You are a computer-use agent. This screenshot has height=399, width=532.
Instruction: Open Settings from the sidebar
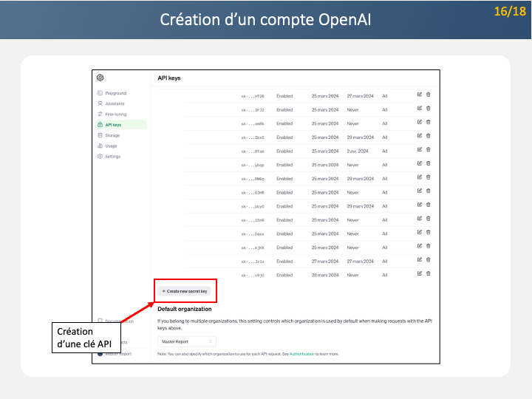click(112, 157)
